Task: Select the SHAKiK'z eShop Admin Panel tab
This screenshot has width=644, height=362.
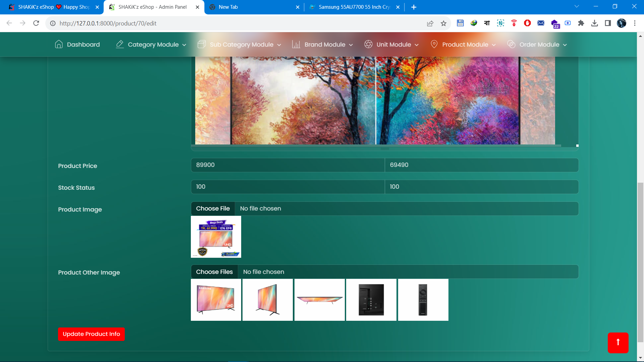Action: click(154, 7)
